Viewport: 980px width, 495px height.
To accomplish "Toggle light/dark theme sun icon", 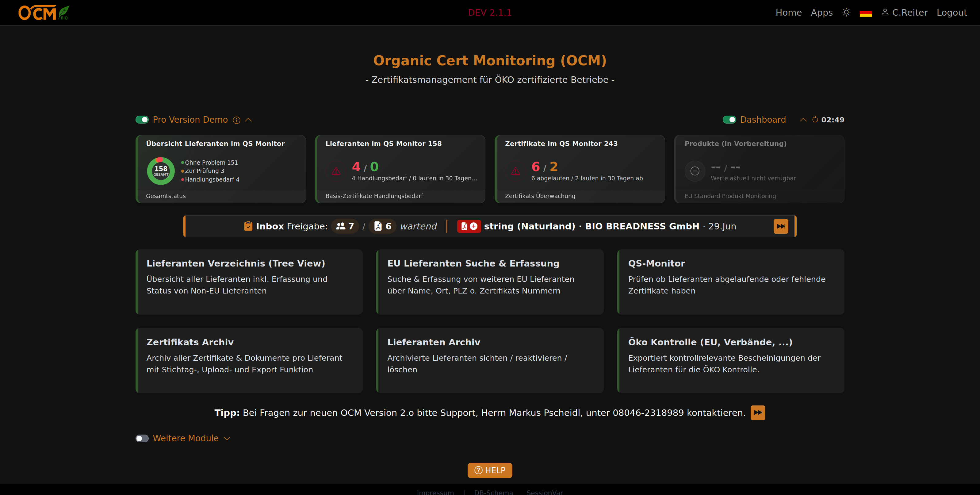I will [x=846, y=13].
